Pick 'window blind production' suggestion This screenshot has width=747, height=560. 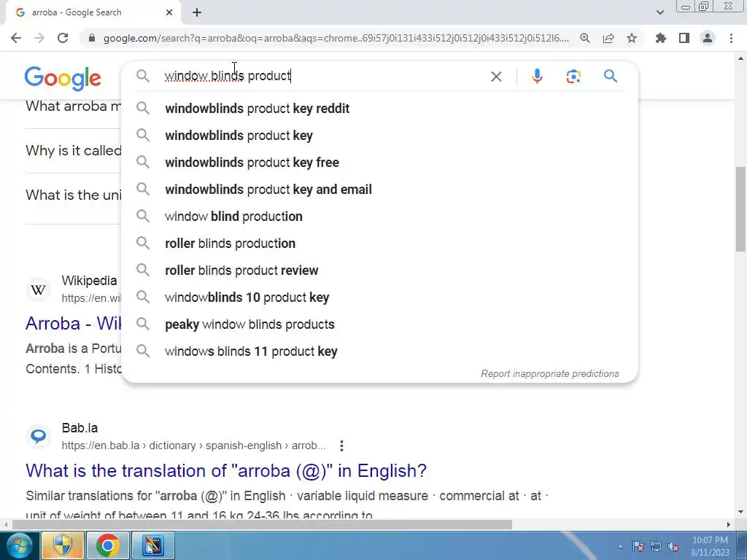379,217
